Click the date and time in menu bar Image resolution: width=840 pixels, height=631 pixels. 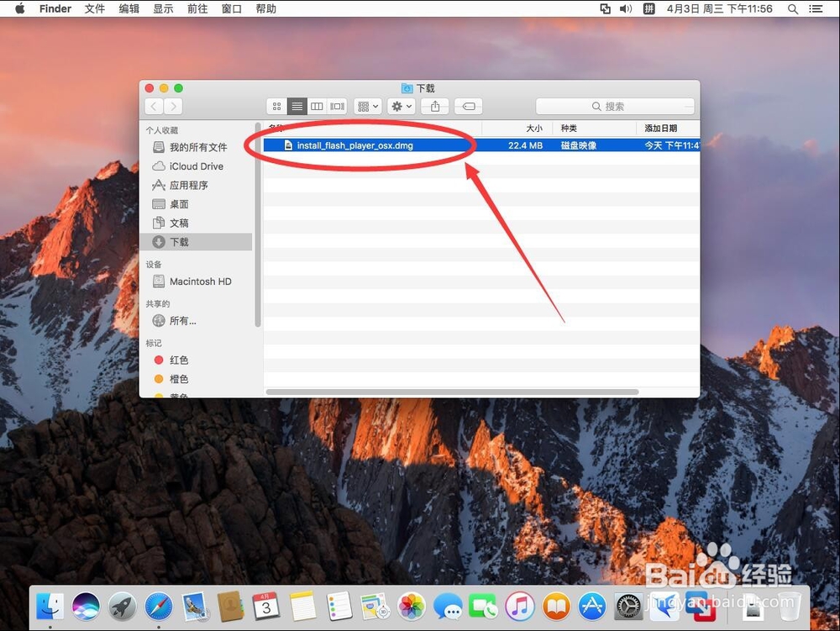point(720,8)
